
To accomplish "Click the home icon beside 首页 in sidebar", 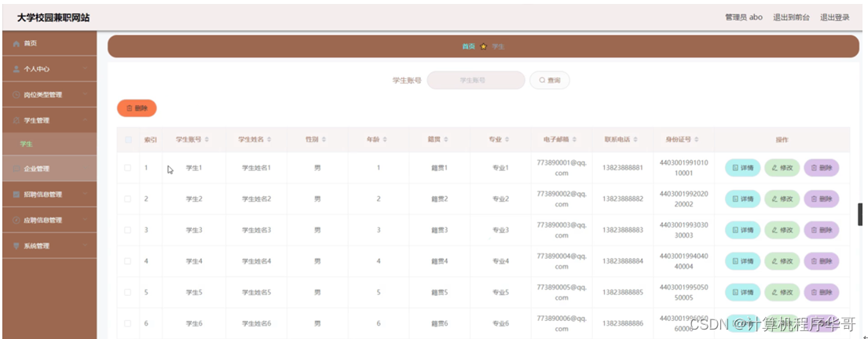I will (16, 44).
